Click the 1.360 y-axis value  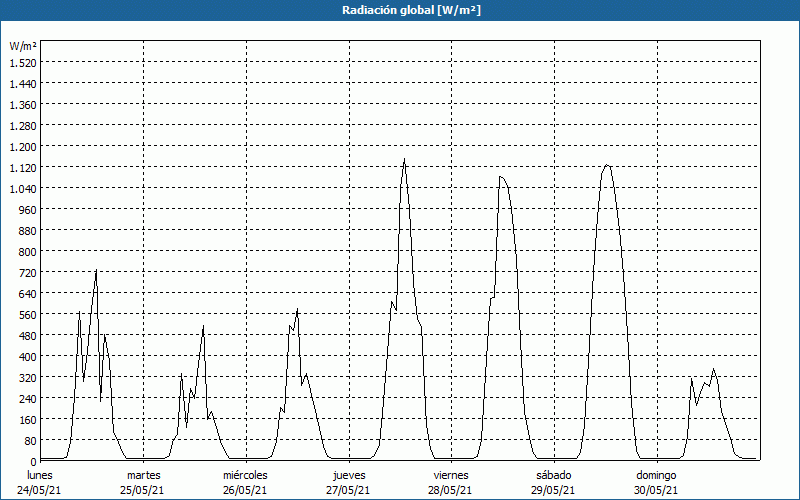tap(23, 105)
